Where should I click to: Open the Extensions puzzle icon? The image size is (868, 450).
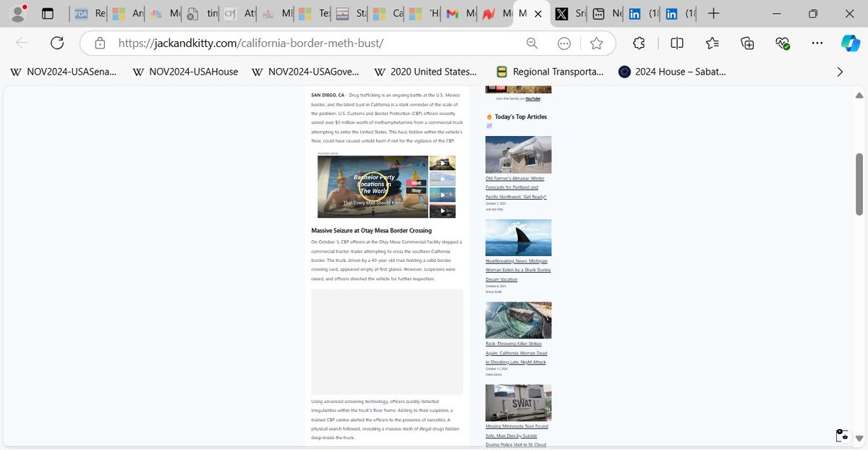tap(639, 43)
